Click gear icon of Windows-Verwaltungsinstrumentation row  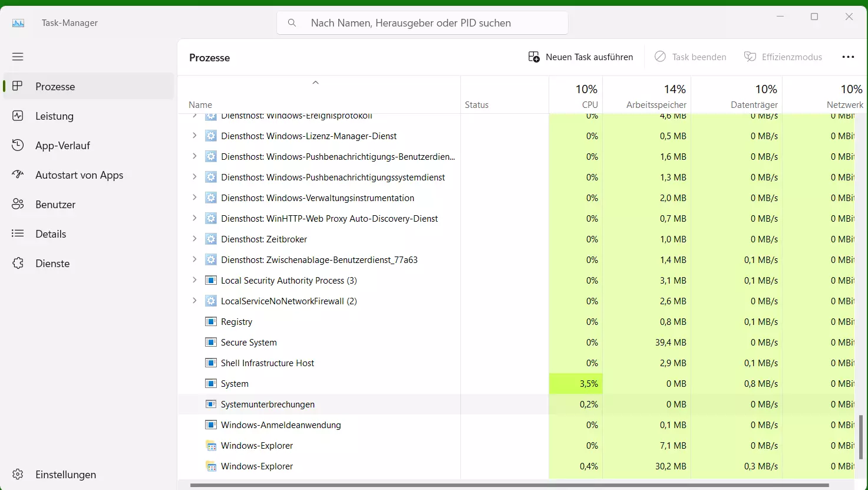[x=211, y=198]
